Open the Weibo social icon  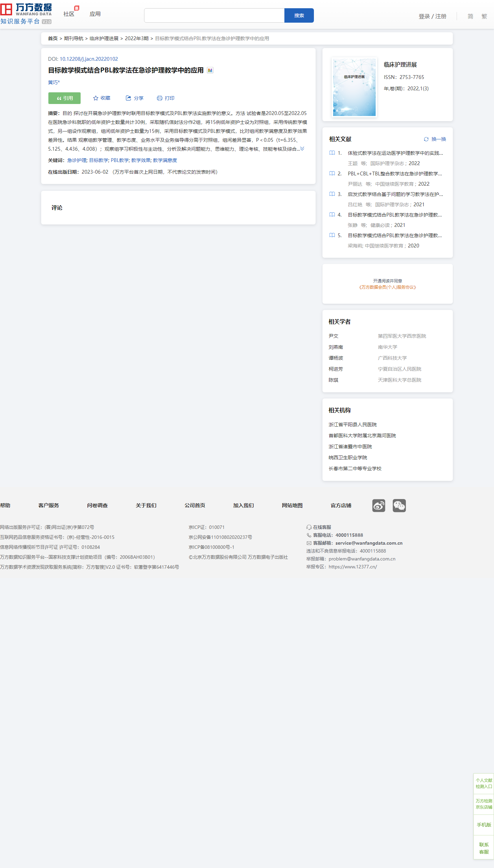(378, 506)
